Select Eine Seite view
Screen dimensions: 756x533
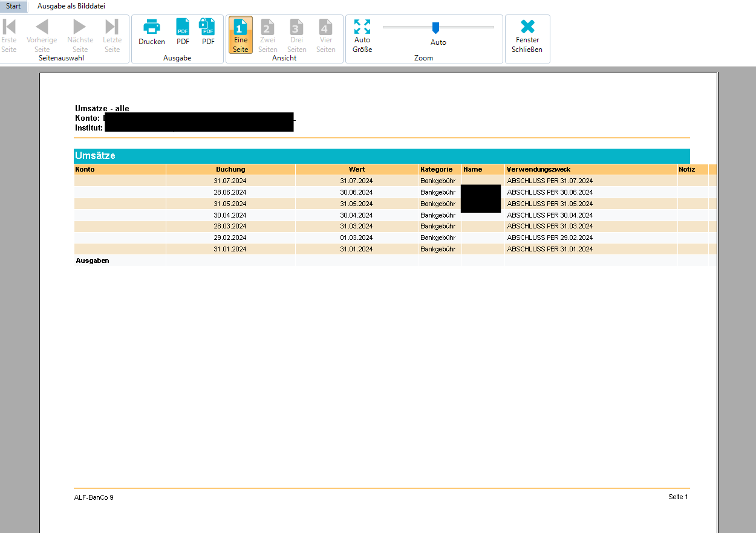(x=241, y=36)
